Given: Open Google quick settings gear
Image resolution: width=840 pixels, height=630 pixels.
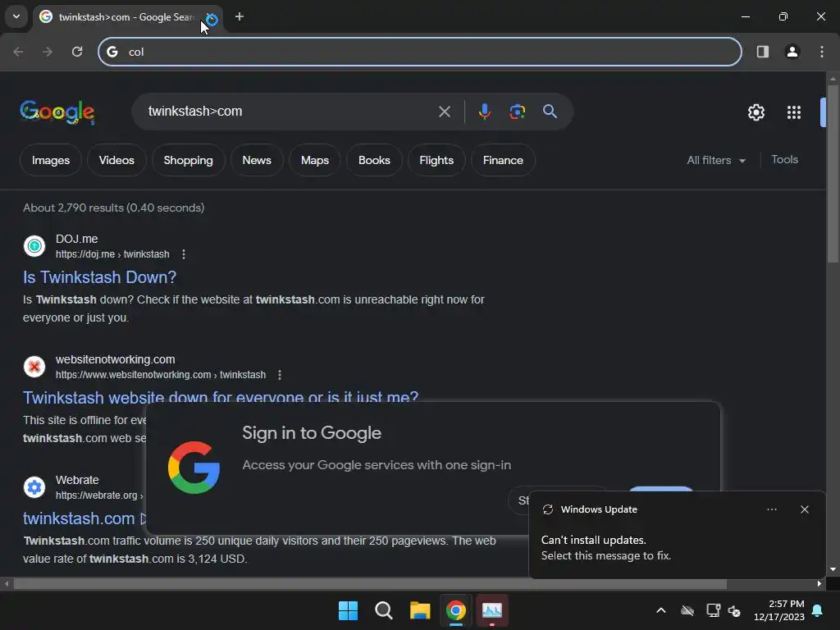Looking at the screenshot, I should click(756, 112).
